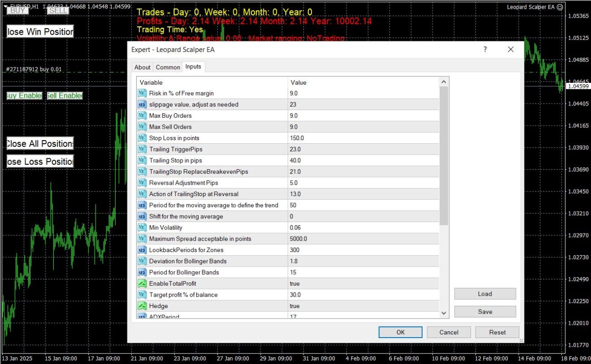The image size is (591, 364).
Task: Toggle the Sell Enabled control on the chart
Action: pos(63,96)
